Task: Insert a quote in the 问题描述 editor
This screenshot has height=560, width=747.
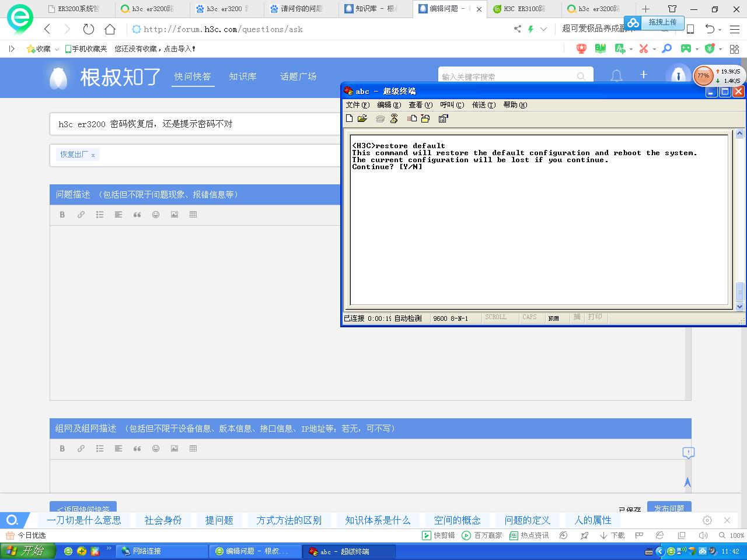Action: coord(137,215)
